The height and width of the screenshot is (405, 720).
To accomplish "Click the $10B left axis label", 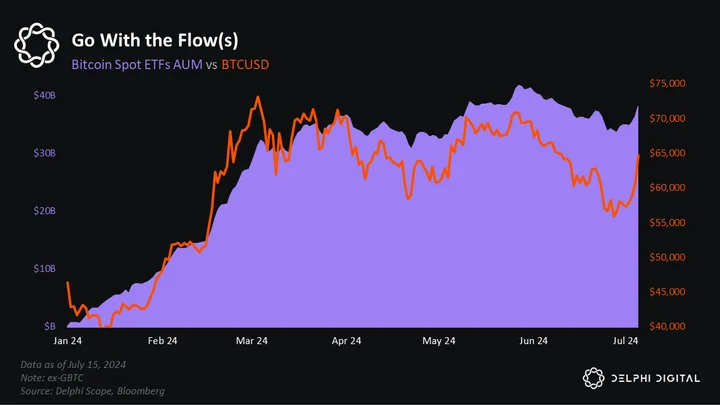I will click(x=45, y=269).
